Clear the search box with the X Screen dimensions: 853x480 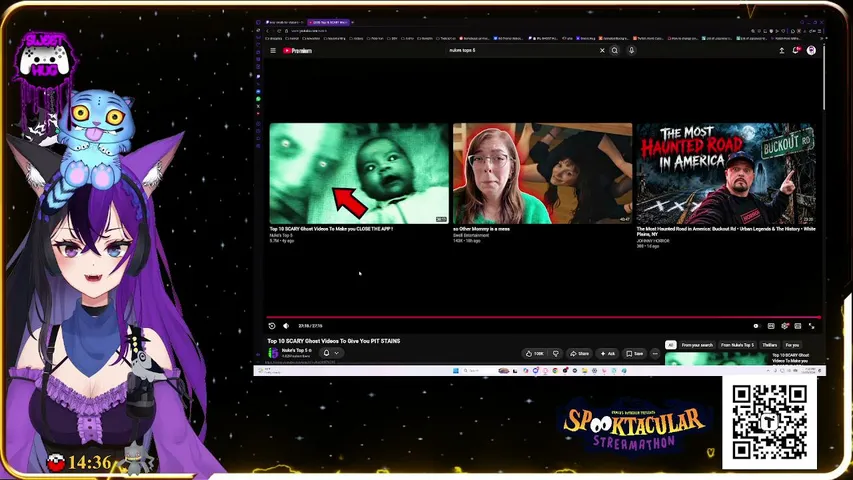(602, 51)
